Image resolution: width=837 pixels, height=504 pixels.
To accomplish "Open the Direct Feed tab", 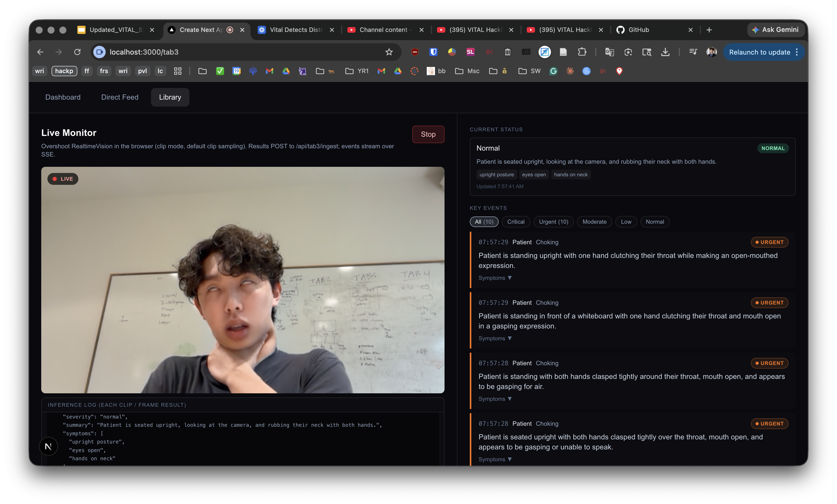I will tap(120, 97).
